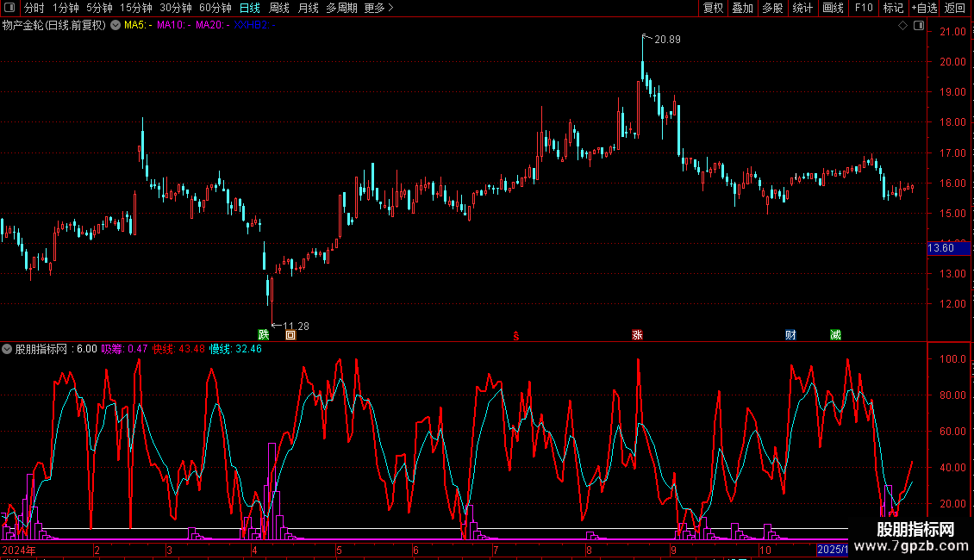Switch to 分时 intraday chart

[x=34, y=8]
